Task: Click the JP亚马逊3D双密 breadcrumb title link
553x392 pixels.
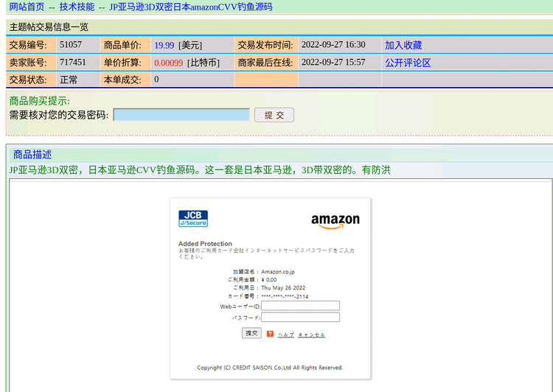Action: [190, 7]
